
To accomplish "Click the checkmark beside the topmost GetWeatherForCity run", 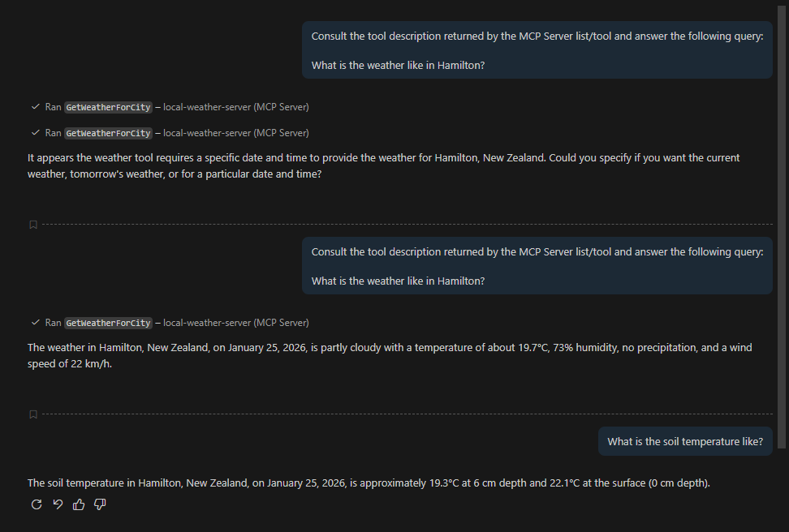I will pyautogui.click(x=36, y=107).
